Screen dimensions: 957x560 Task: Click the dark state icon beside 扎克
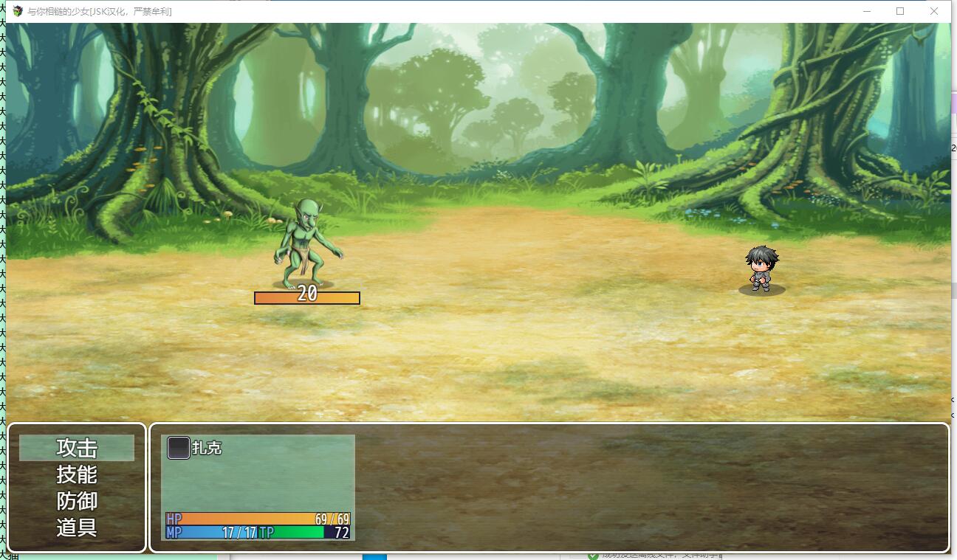coord(179,448)
